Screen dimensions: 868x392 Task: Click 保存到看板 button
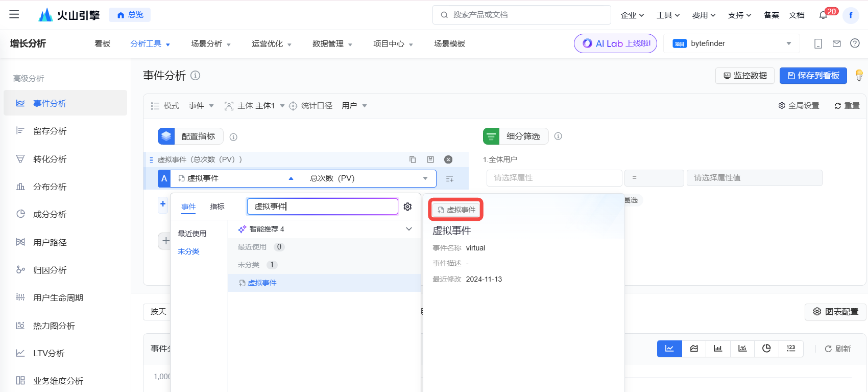click(813, 76)
